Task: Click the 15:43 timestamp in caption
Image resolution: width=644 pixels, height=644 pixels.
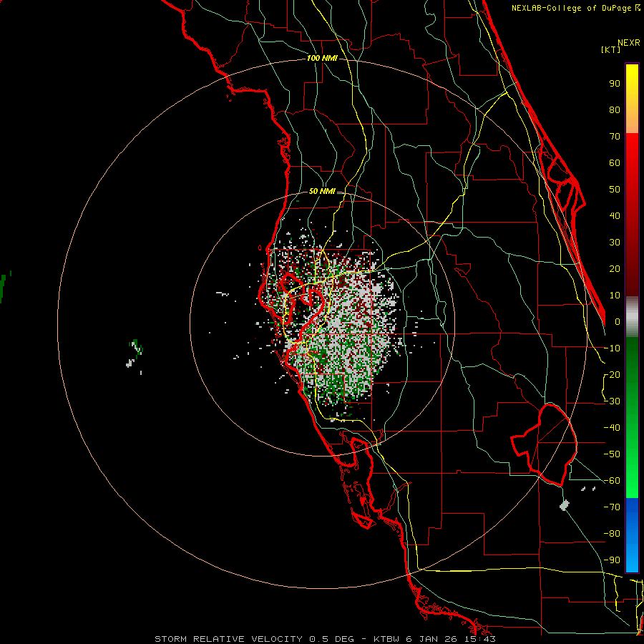Action: tap(481, 639)
